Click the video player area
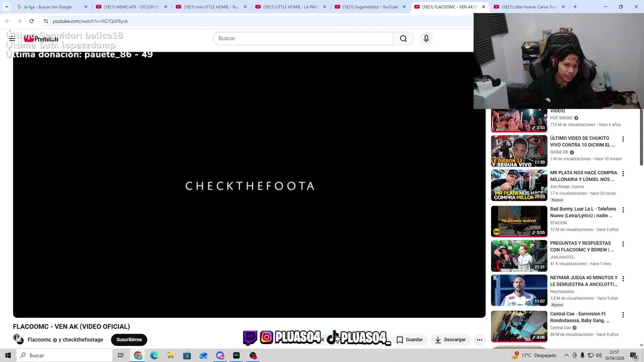 249,185
